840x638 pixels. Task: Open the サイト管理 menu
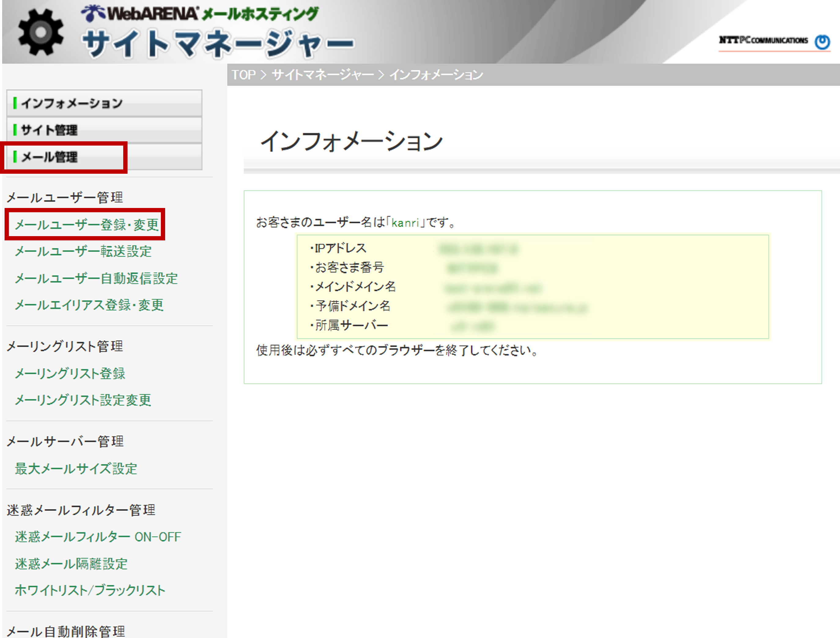pyautogui.click(x=105, y=130)
